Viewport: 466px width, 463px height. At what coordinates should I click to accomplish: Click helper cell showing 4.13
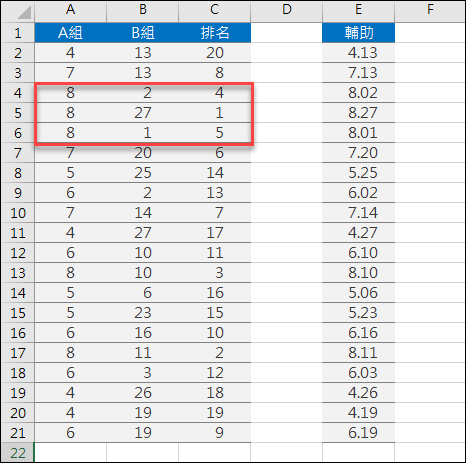click(359, 53)
